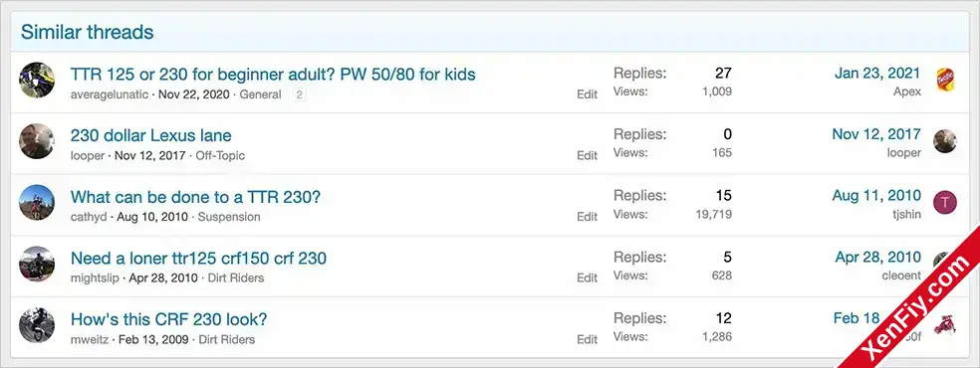This screenshot has width=980, height=368.
Task: Click cathyd's avatar on TTR 230 thread
Action: point(36,202)
